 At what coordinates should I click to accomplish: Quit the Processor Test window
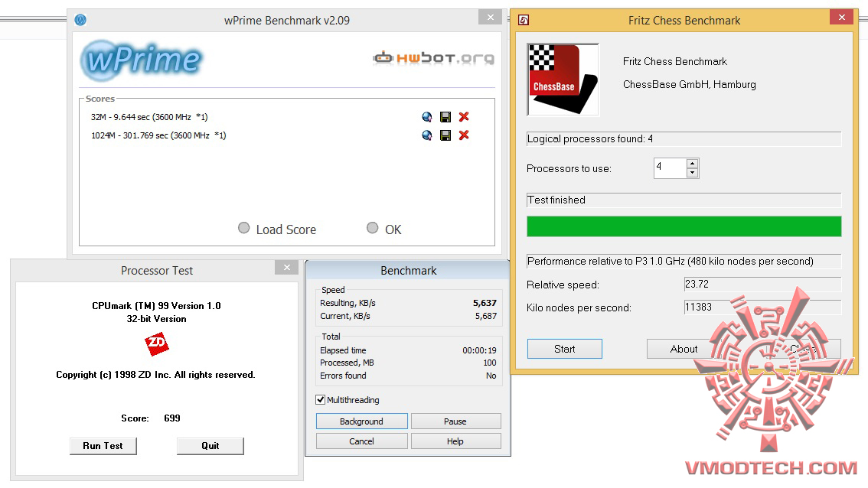coord(210,446)
